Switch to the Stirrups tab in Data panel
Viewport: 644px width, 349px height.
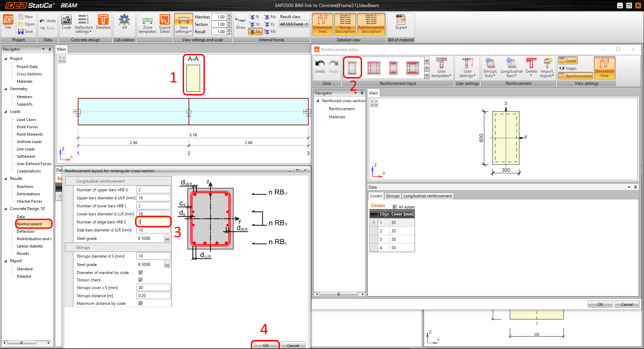tap(393, 196)
